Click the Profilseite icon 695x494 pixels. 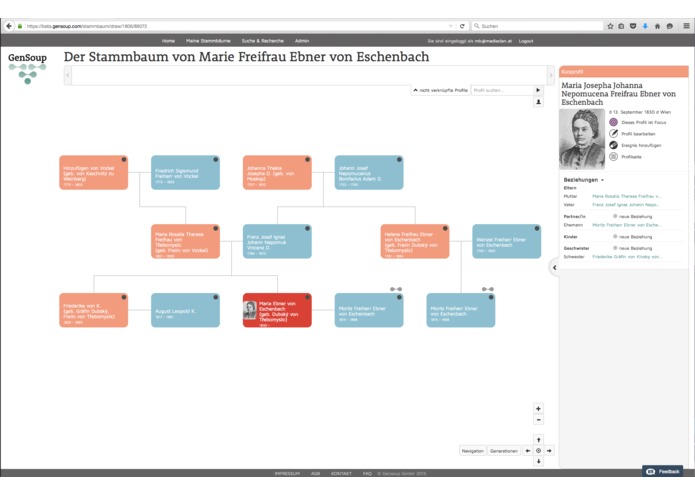click(x=613, y=156)
